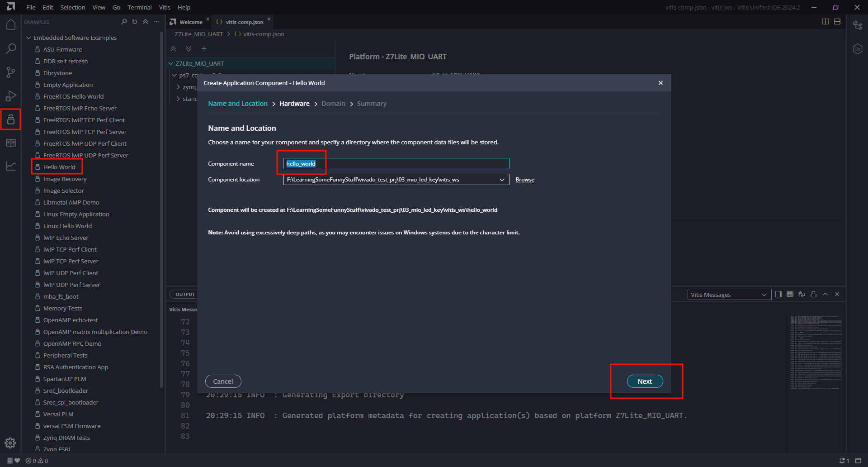Search within the Examples panel

[124, 22]
